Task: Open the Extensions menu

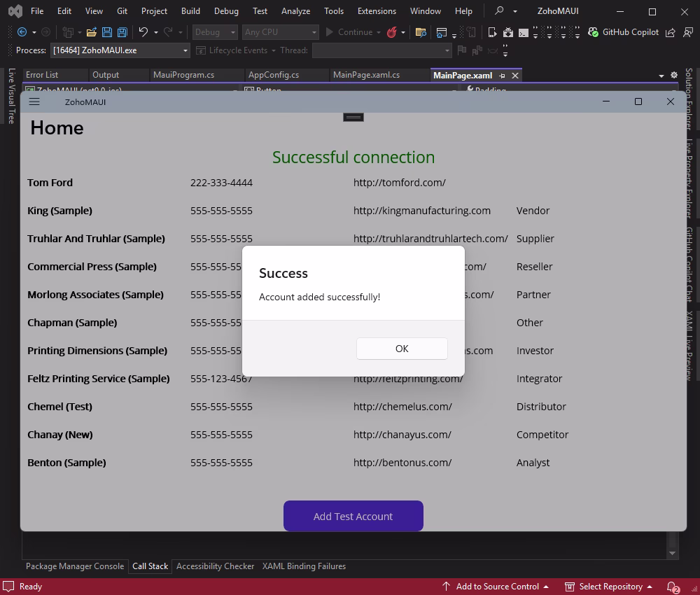Action: (377, 11)
